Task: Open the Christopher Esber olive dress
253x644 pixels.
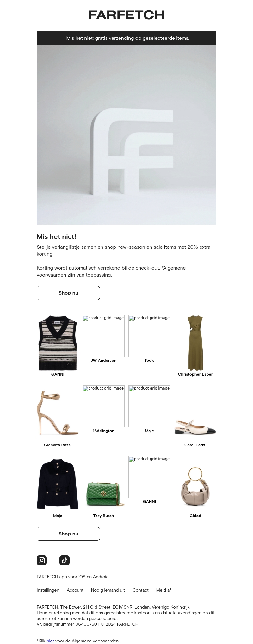Action: (x=195, y=343)
